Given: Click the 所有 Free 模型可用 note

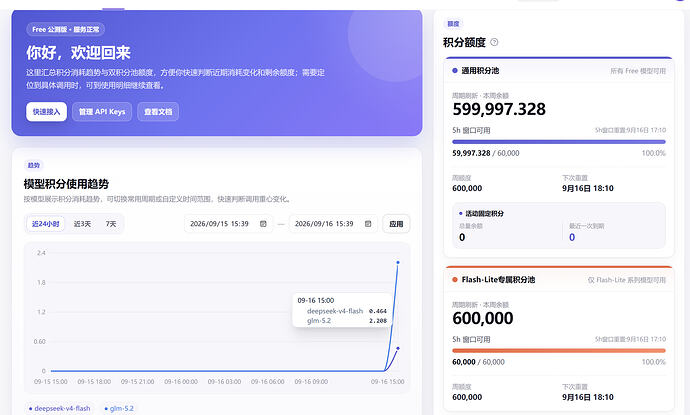Looking at the screenshot, I should point(638,71).
